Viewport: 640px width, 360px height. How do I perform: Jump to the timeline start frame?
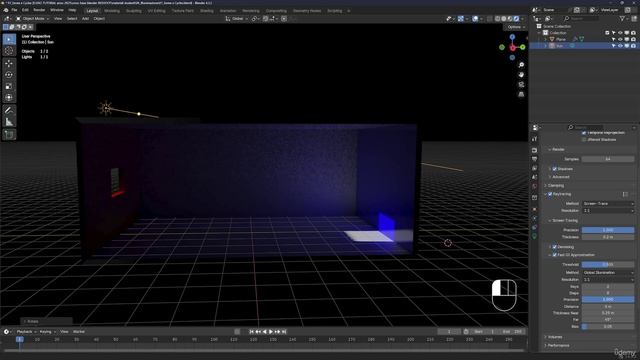(x=252, y=332)
